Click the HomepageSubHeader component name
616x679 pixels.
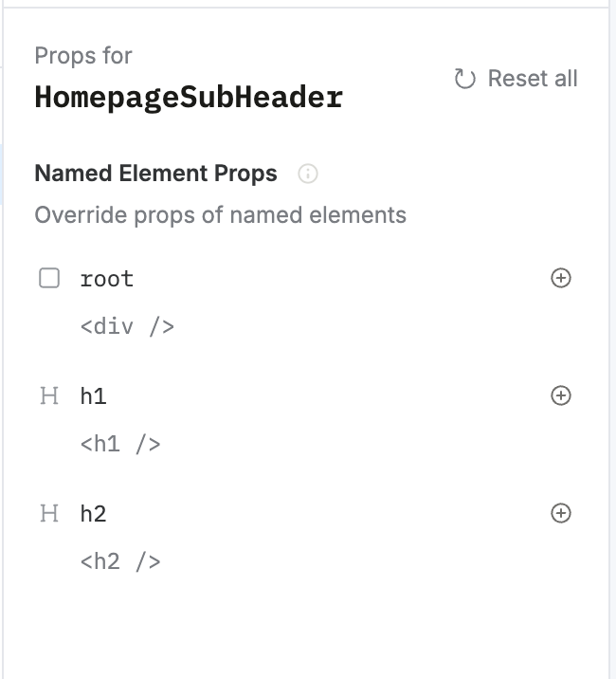tap(188, 98)
